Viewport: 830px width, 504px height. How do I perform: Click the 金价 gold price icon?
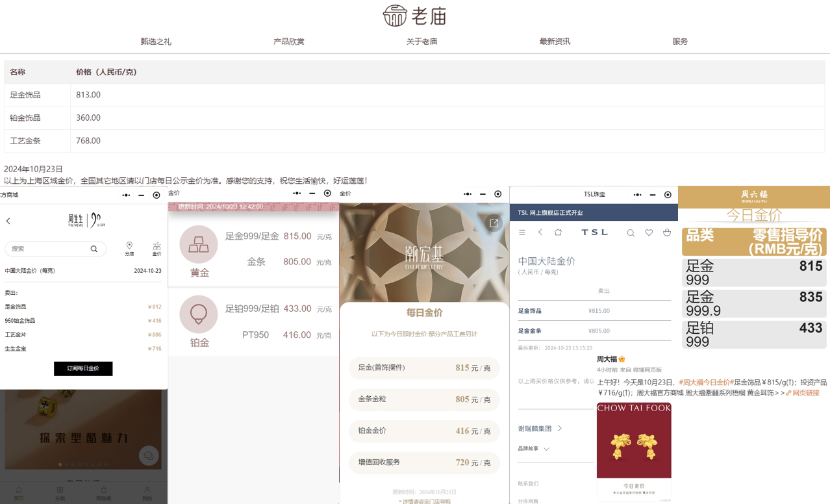157,247
